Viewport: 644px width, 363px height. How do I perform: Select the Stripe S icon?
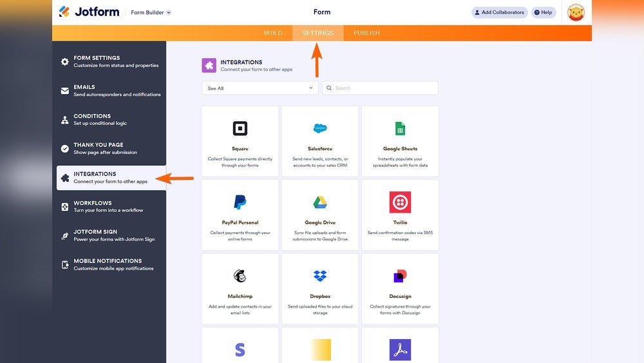pyautogui.click(x=240, y=350)
